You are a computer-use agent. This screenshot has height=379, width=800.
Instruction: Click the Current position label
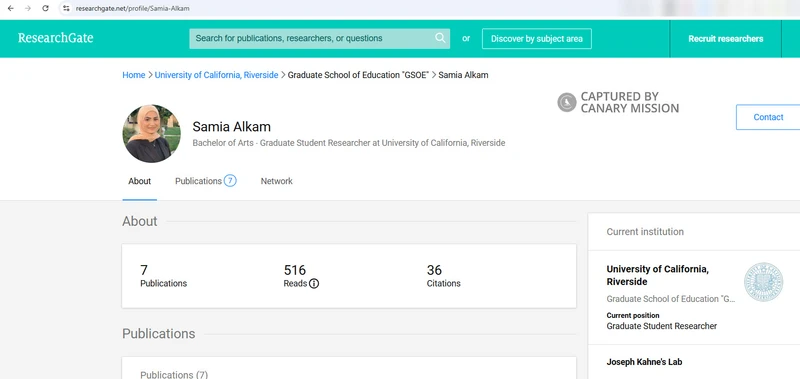point(633,315)
